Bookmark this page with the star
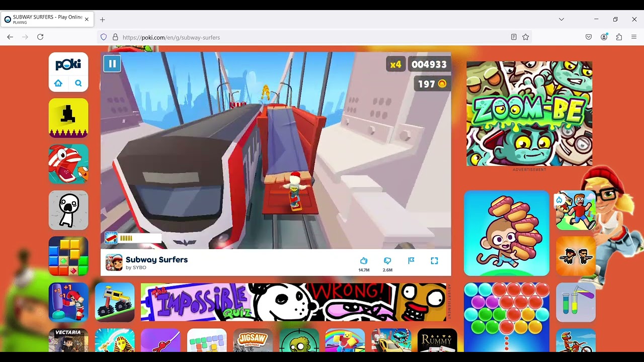Viewport: 644px width, 362px height. [526, 37]
